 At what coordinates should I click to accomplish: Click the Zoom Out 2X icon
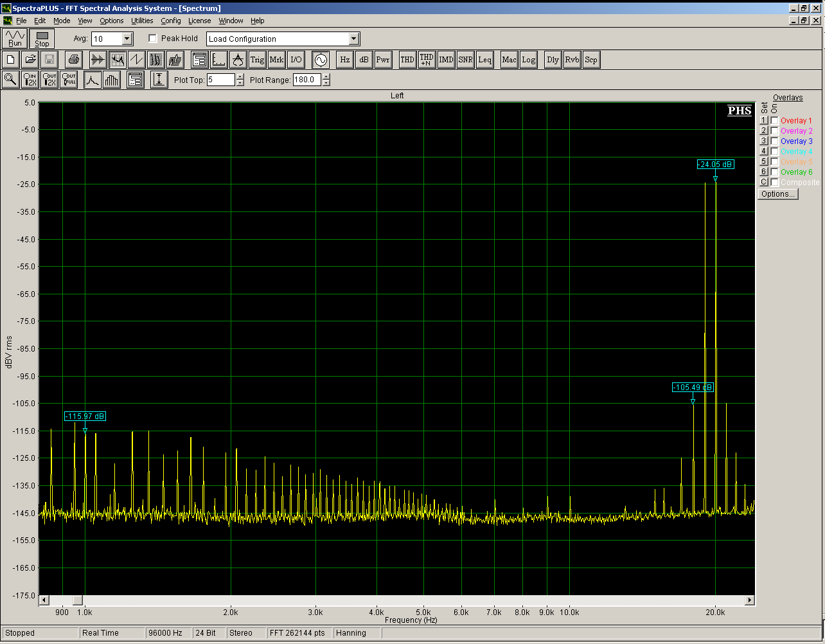(x=49, y=80)
